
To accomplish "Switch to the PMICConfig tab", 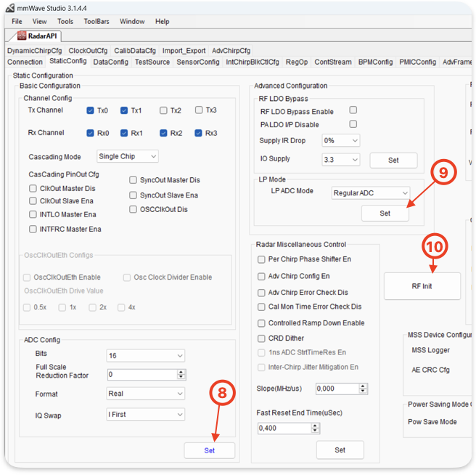I will (x=418, y=62).
